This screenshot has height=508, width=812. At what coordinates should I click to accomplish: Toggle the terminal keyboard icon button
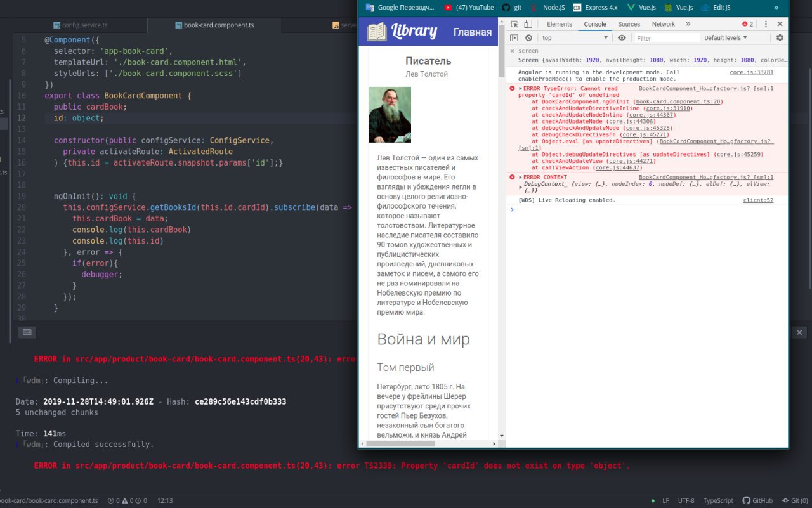click(x=27, y=332)
